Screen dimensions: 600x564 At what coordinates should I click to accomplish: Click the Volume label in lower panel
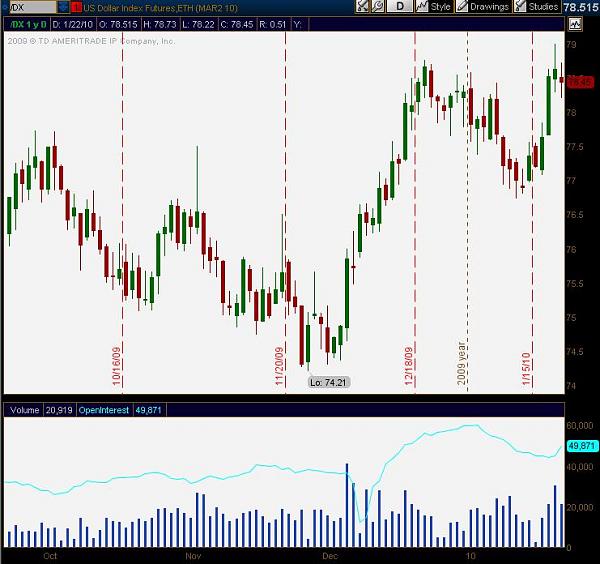(x=24, y=410)
